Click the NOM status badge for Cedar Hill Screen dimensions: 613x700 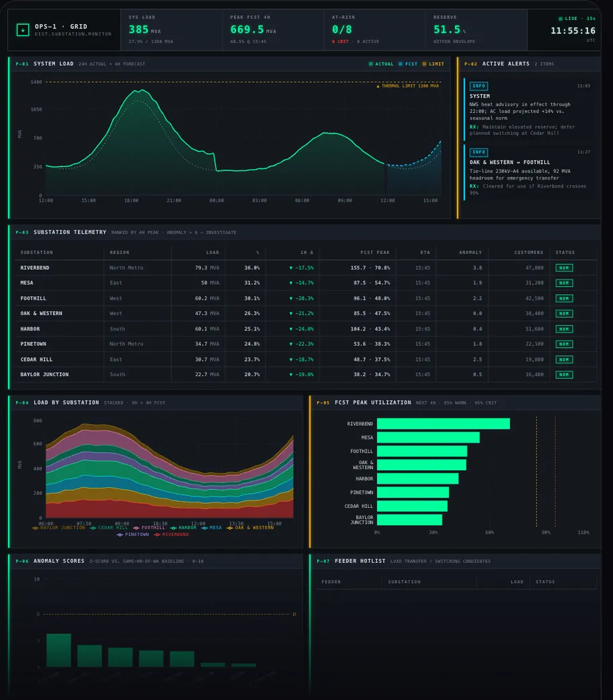[x=565, y=360]
